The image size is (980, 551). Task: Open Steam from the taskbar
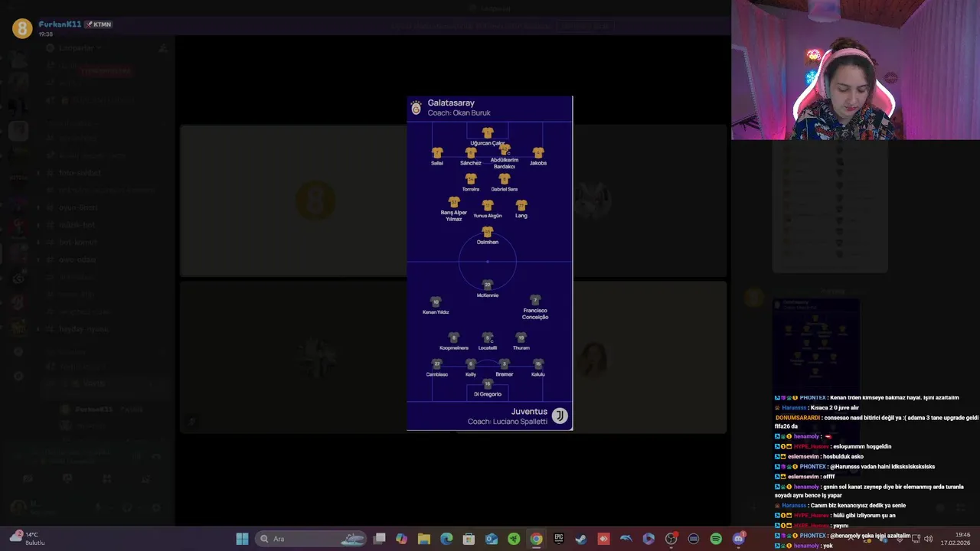tap(581, 539)
